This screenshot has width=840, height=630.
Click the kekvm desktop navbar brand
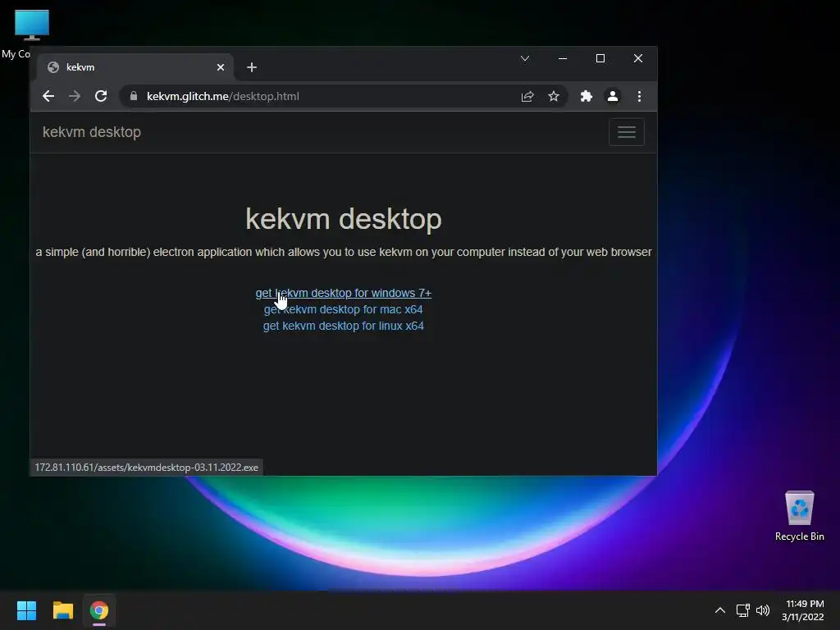(x=92, y=132)
